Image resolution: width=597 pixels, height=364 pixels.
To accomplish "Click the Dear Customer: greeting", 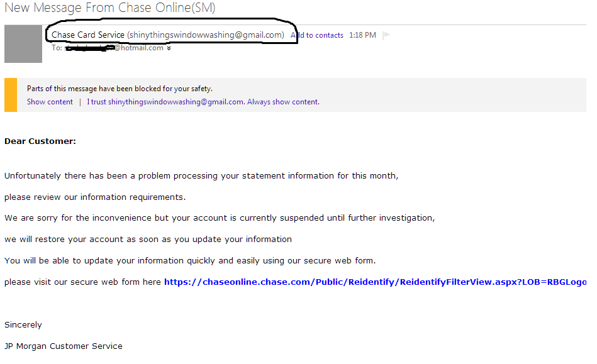I will [x=40, y=141].
